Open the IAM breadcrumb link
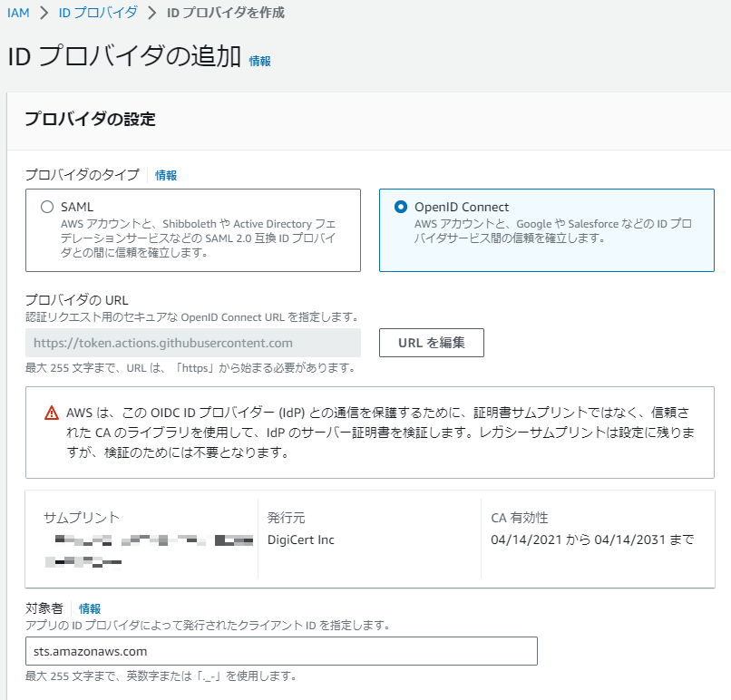Image resolution: width=731 pixels, height=700 pixels. (x=18, y=13)
